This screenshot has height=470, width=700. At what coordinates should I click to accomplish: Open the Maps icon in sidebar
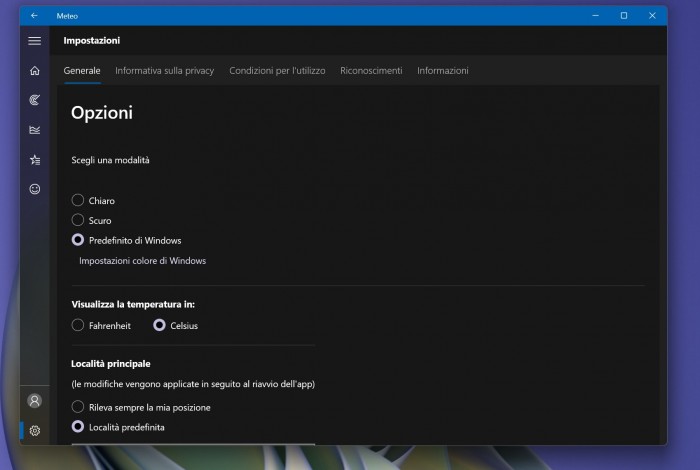pyautogui.click(x=35, y=100)
